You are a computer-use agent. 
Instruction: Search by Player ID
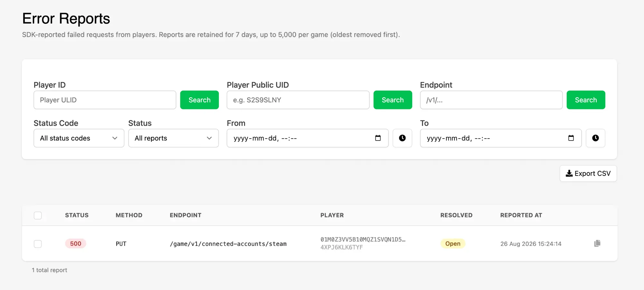(199, 100)
